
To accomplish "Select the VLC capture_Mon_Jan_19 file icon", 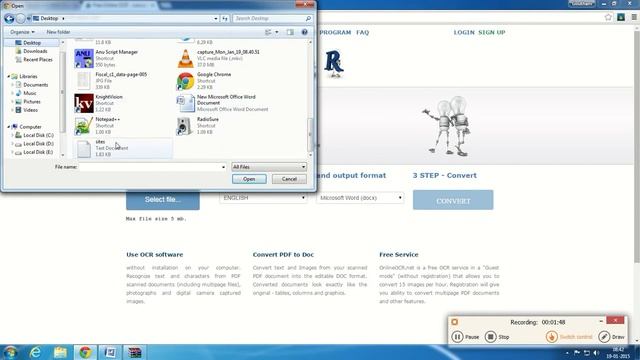I will (x=185, y=58).
